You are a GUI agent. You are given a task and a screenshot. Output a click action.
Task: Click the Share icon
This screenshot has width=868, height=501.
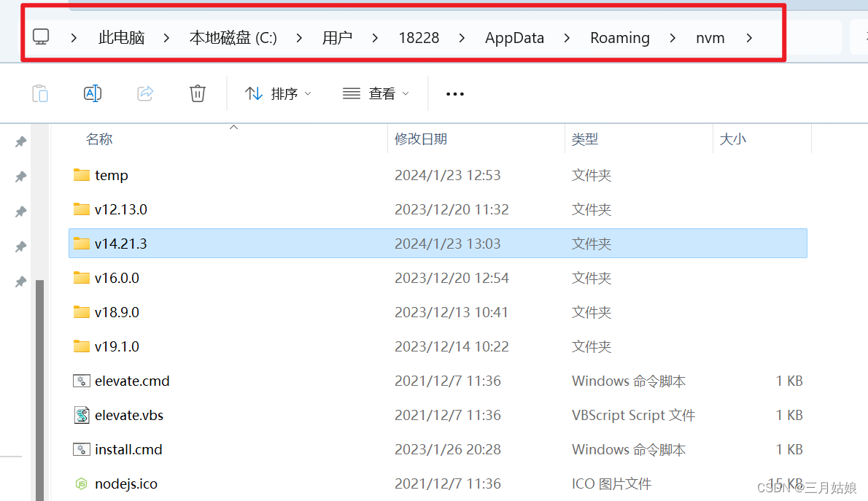coord(145,93)
